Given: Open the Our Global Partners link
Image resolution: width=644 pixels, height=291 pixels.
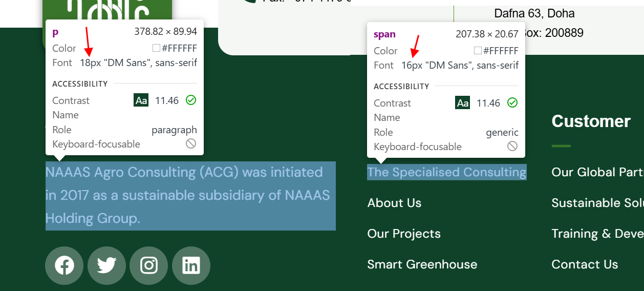Looking at the screenshot, I should tap(597, 172).
